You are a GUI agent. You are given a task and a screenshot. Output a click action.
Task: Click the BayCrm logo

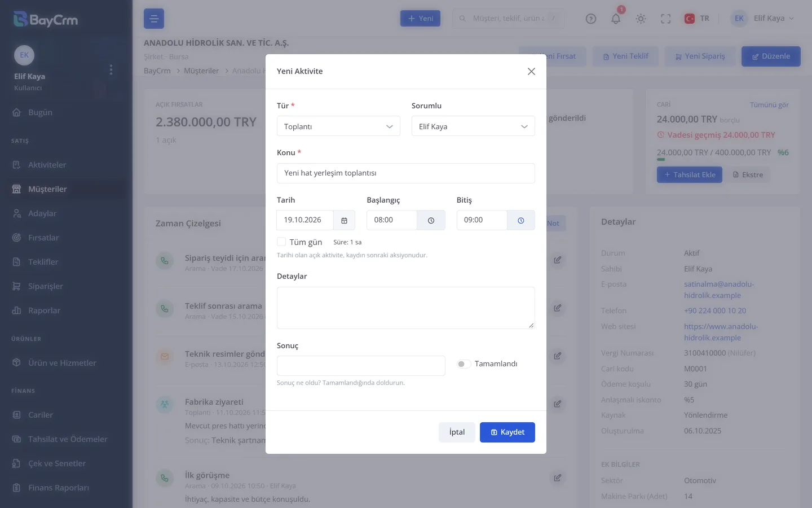click(46, 20)
